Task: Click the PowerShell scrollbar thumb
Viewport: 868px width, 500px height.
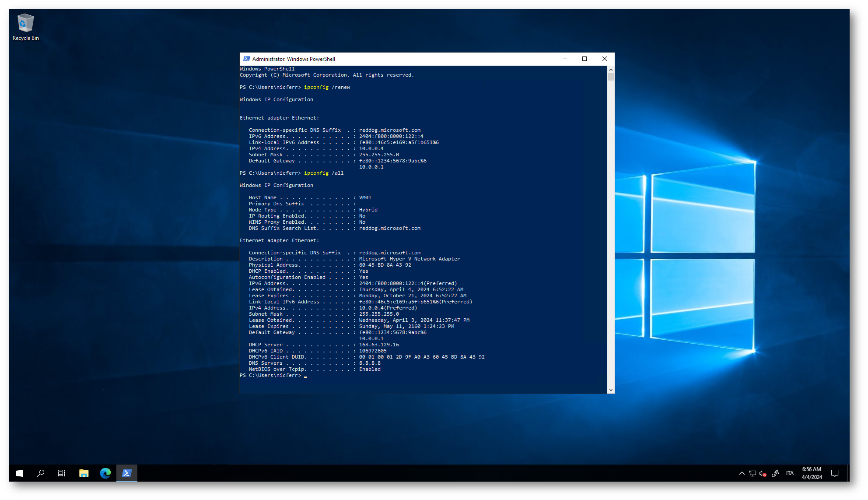Action: (611, 77)
